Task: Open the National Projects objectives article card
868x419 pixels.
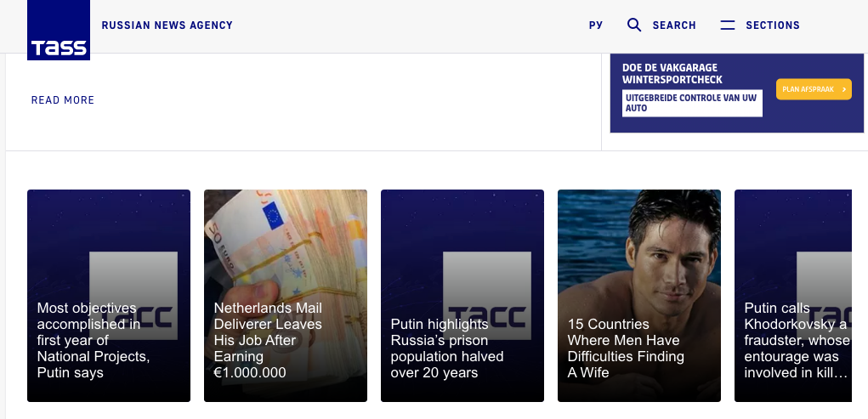Action: pyautogui.click(x=109, y=296)
